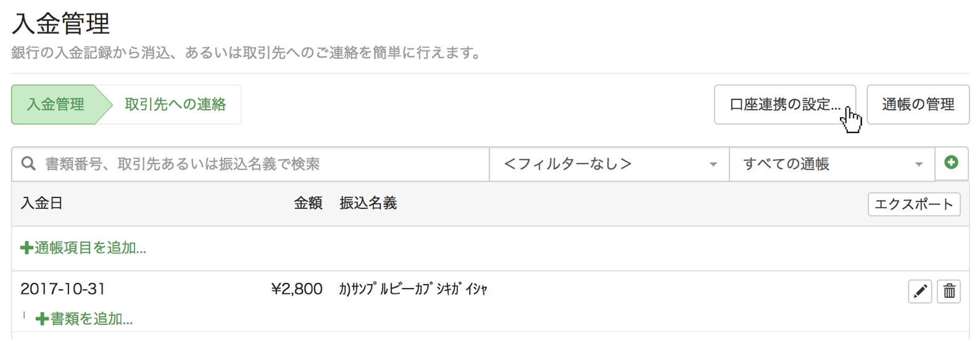The height and width of the screenshot is (349, 980).
Task: Switch to the 取引先への連絡 tab
Action: [175, 104]
